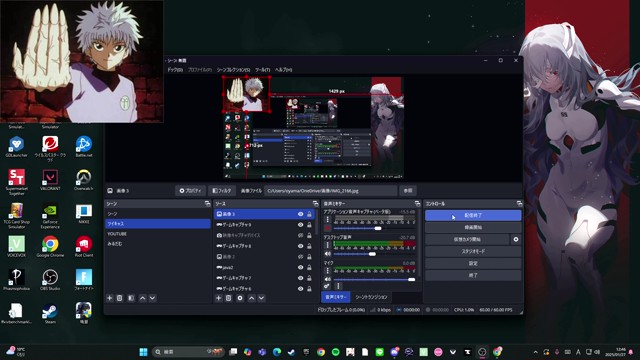Open scene filters icon in Scenes toolbar

(131, 298)
